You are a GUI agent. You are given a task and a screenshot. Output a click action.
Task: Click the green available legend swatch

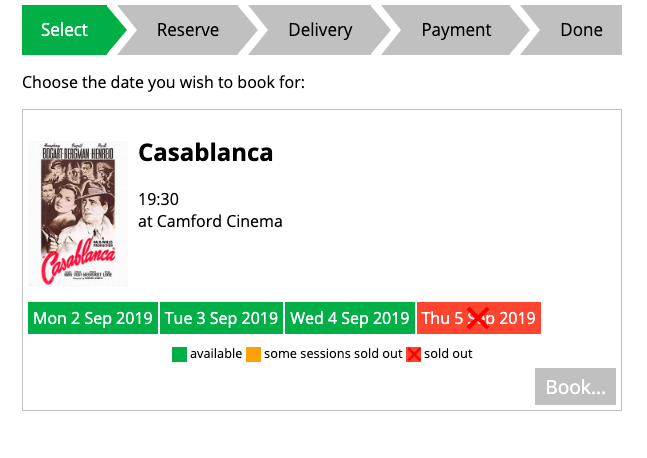pyautogui.click(x=179, y=354)
